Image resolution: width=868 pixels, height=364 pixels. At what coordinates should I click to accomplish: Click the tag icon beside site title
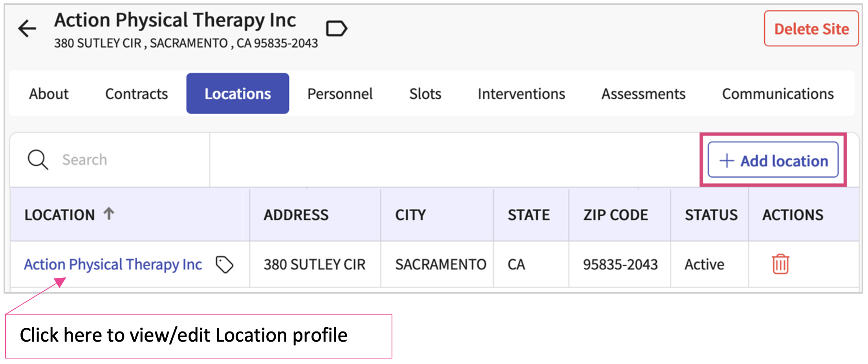(x=337, y=29)
